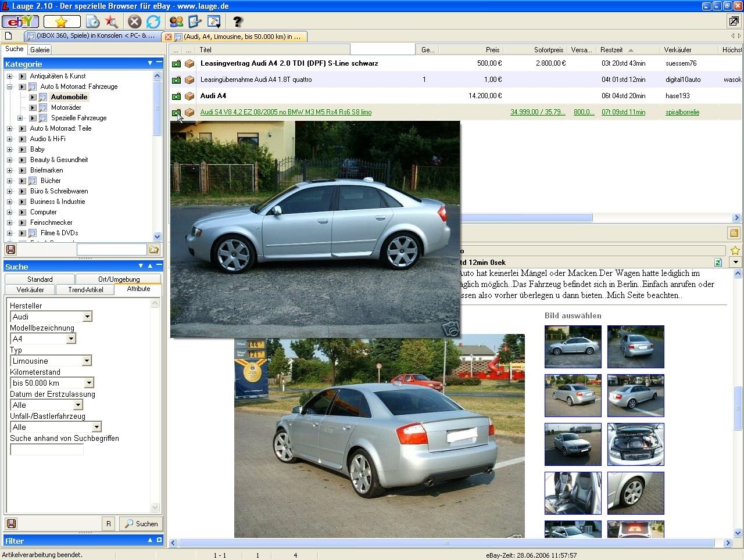Screen dimensions: 744x560
Task: Click the green refresh item icon
Action: click(718, 263)
